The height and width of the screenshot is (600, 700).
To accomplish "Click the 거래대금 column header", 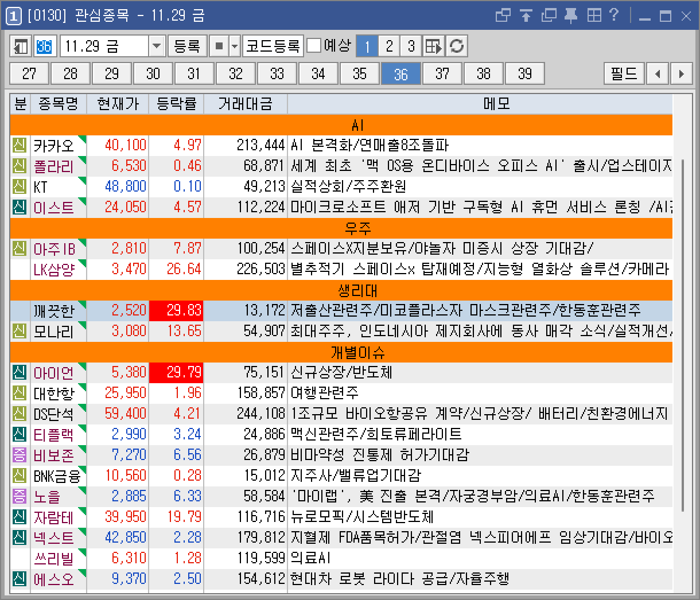I will tap(246, 104).
